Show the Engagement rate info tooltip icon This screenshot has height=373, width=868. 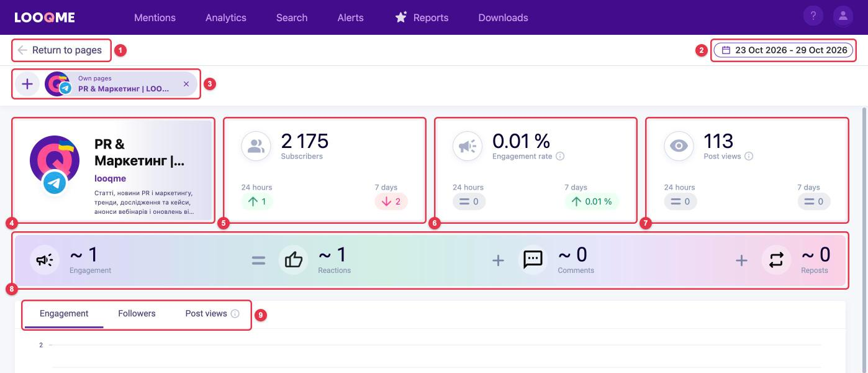(x=560, y=157)
